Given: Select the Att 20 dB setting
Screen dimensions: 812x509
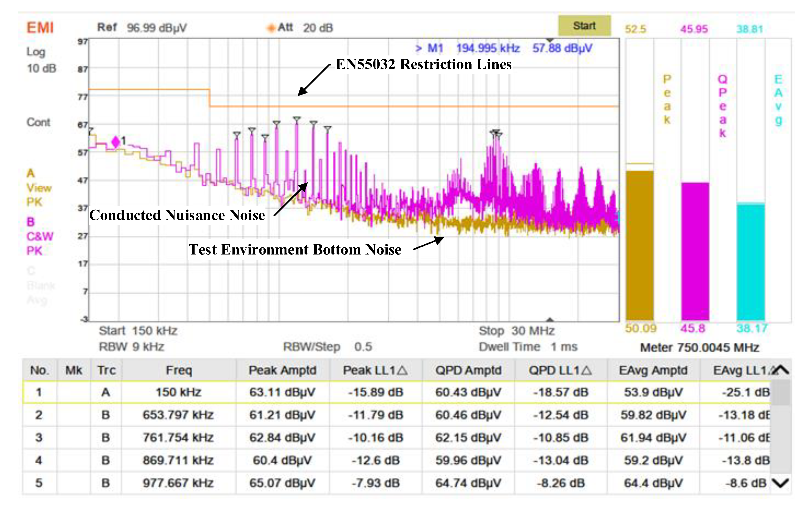Looking at the screenshot, I should point(305,28).
